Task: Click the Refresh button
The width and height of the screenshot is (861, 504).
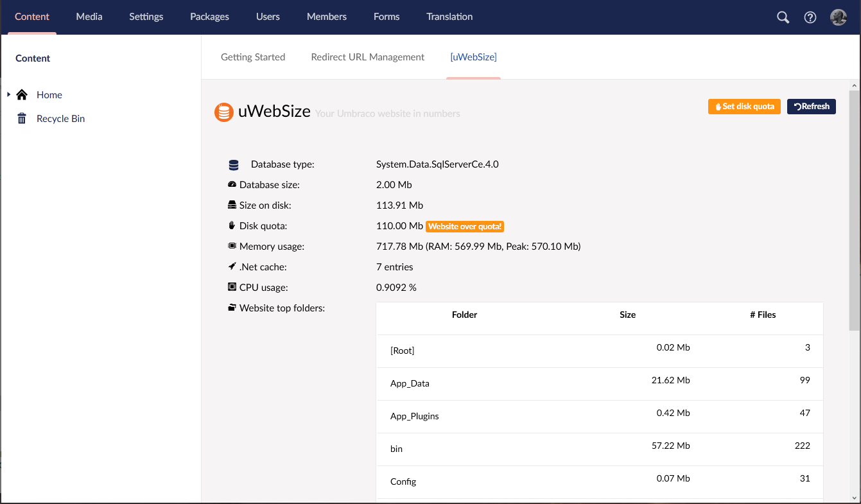Action: [x=812, y=107]
